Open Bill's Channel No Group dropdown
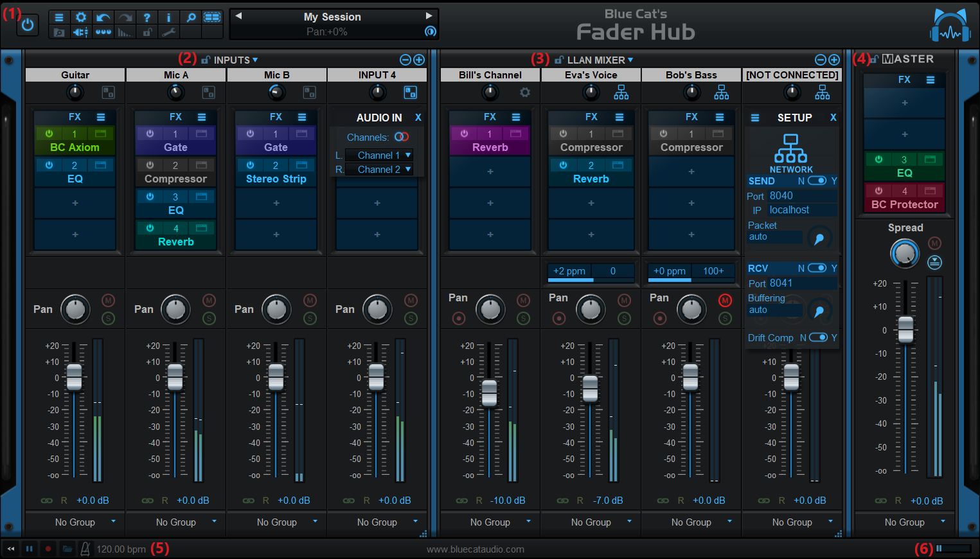 [490, 522]
